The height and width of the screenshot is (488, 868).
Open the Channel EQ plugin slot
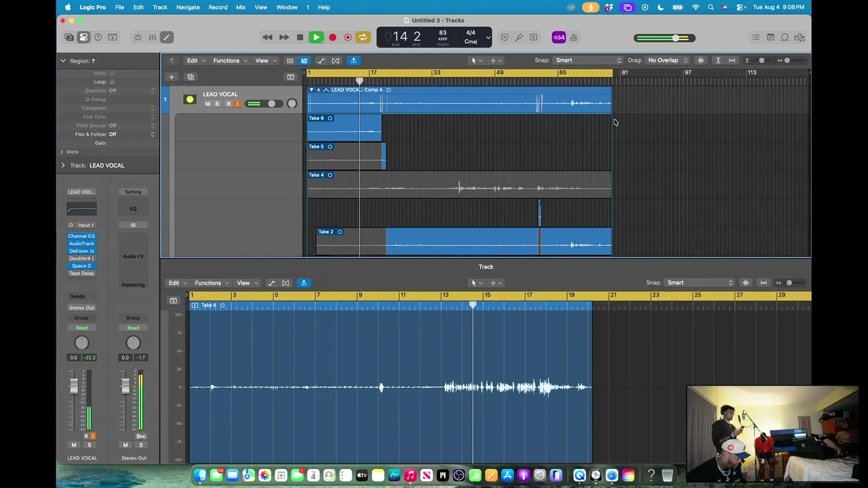pos(81,236)
